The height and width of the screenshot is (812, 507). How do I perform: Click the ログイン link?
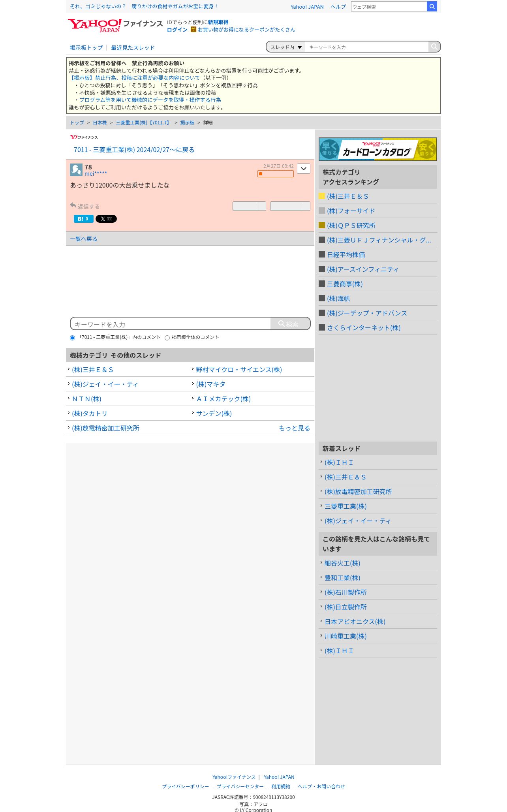tap(177, 30)
